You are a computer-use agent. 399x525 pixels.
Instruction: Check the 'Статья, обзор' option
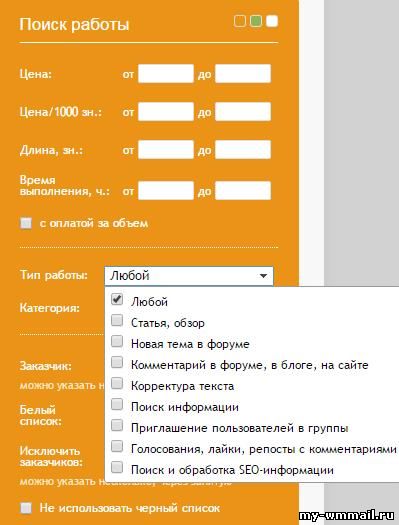[x=117, y=320]
